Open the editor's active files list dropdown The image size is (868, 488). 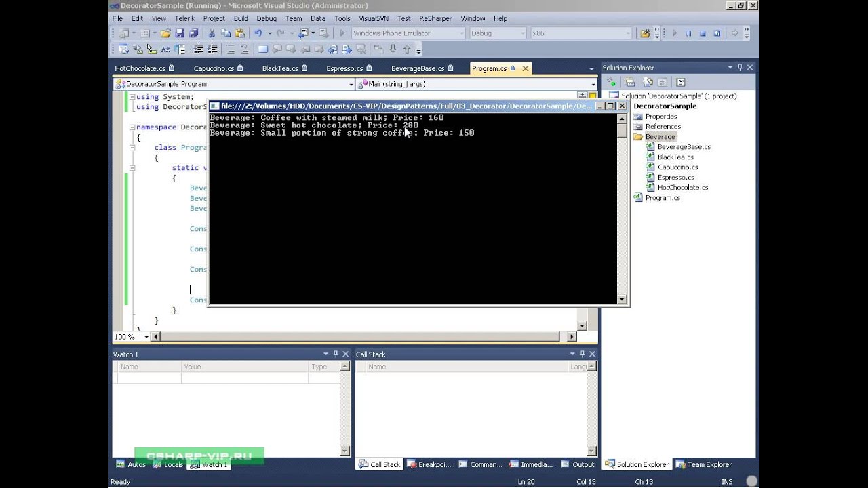click(x=591, y=68)
